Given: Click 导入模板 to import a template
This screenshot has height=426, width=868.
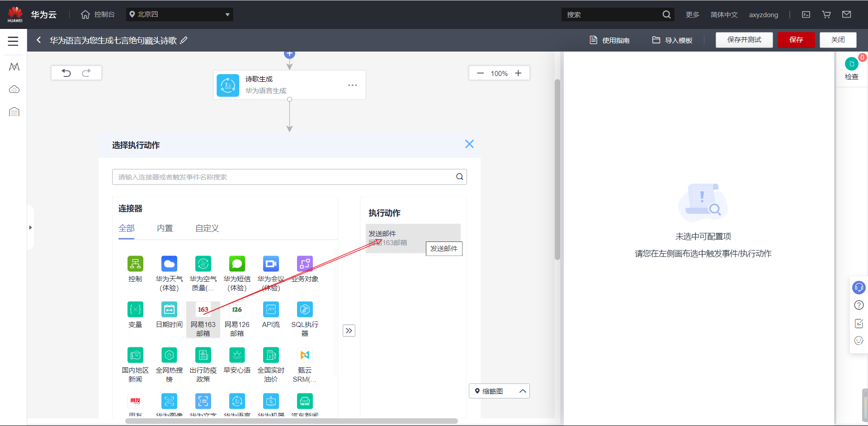Looking at the screenshot, I should [672, 40].
